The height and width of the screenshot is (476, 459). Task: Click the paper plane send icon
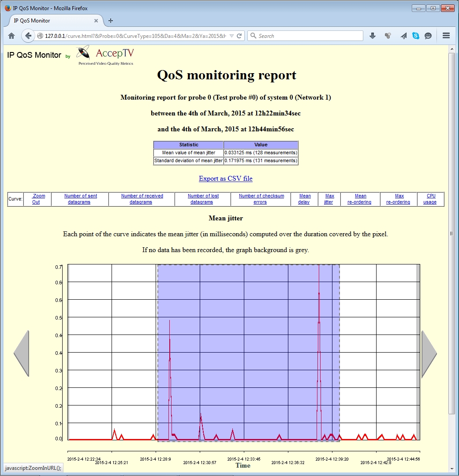pyautogui.click(x=403, y=36)
